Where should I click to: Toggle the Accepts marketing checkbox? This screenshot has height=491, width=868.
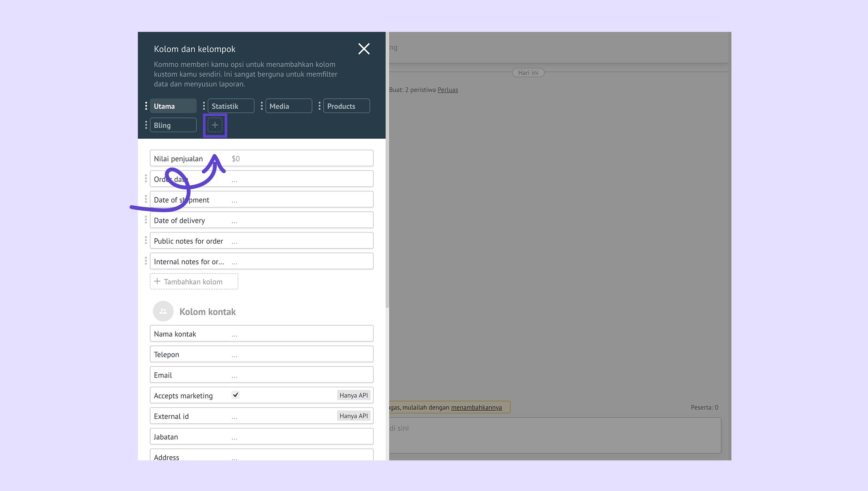click(x=236, y=395)
